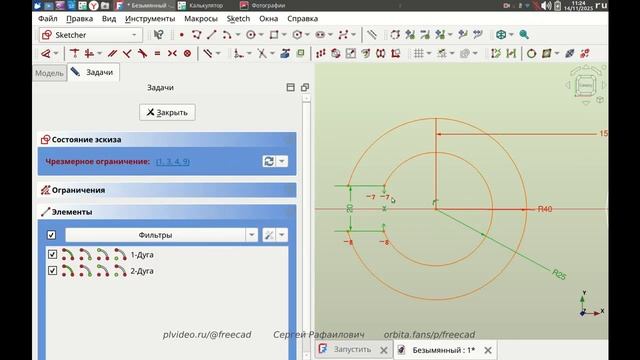Click the external geometry icon
The width and height of the screenshot is (640, 360).
(x=285, y=53)
